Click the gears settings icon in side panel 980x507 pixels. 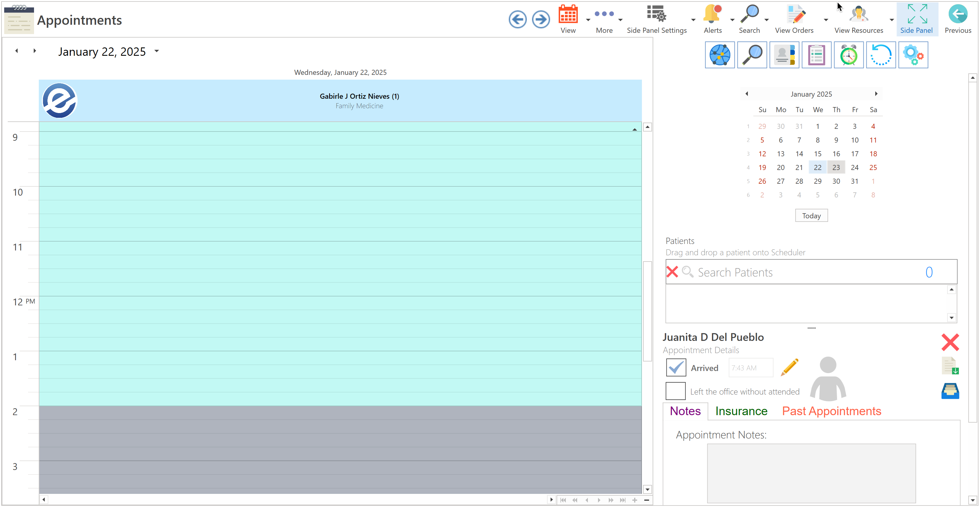[913, 55]
